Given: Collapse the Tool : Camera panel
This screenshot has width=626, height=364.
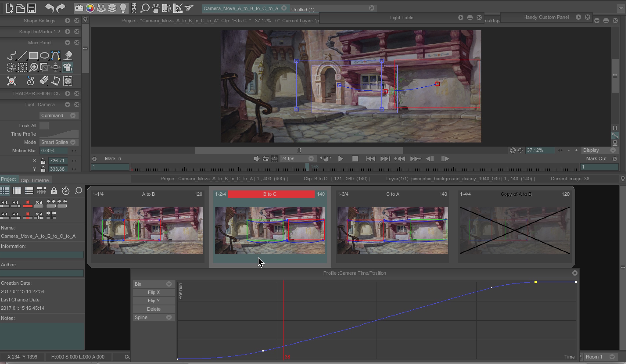Looking at the screenshot, I should coord(67,105).
